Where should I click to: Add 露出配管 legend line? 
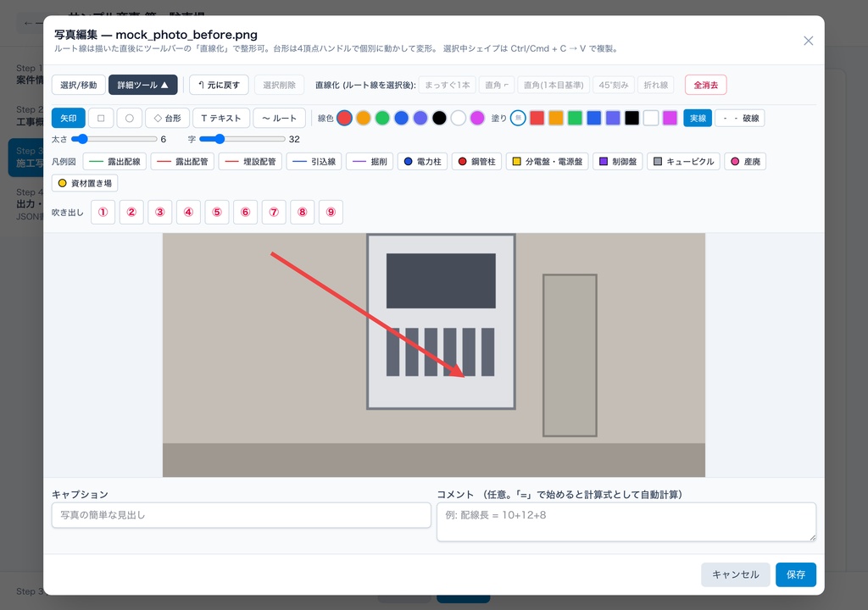point(183,162)
